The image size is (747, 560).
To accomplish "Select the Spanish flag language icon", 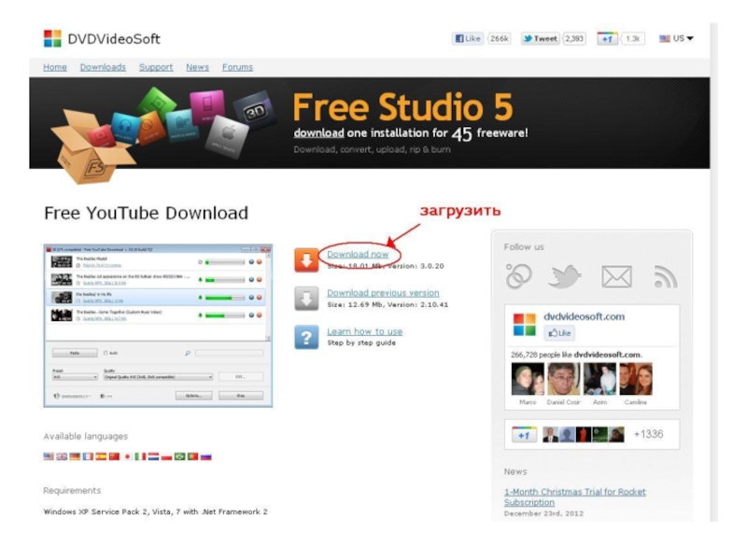I will point(101,456).
